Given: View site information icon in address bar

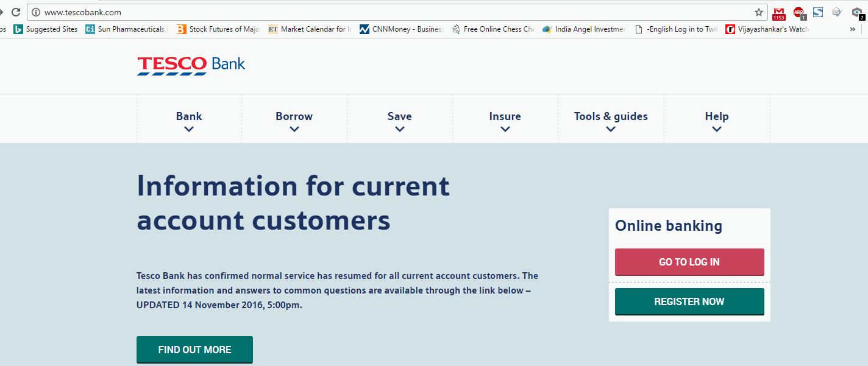Looking at the screenshot, I should [36, 12].
